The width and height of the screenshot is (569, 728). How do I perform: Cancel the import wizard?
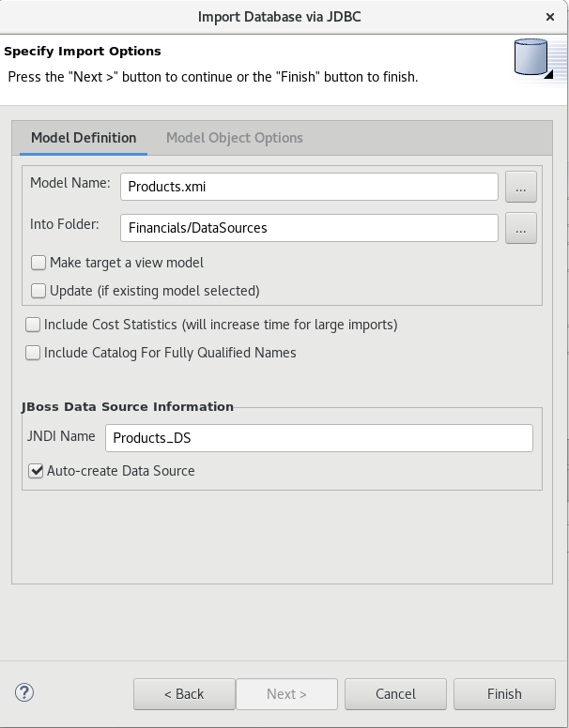click(x=395, y=694)
